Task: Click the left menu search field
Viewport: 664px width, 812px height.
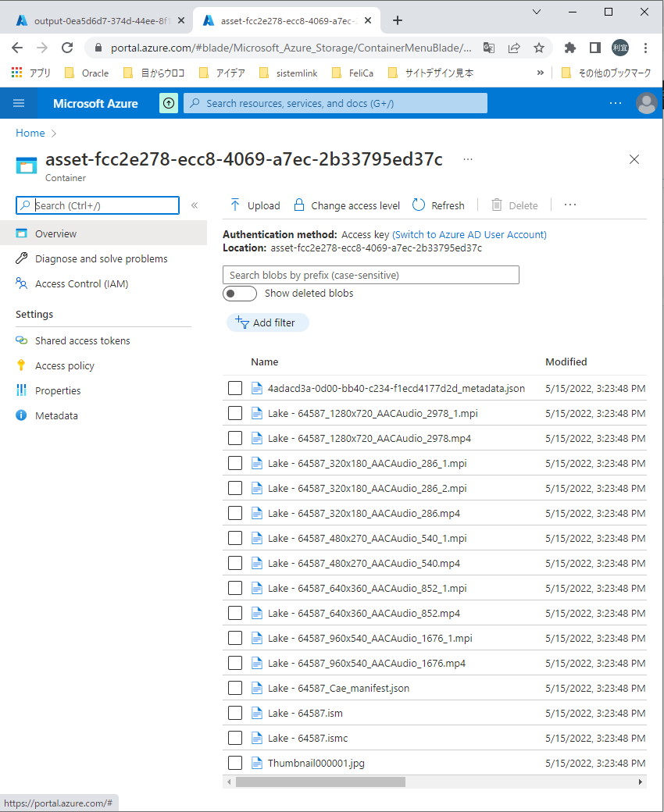Action: pyautogui.click(x=98, y=205)
